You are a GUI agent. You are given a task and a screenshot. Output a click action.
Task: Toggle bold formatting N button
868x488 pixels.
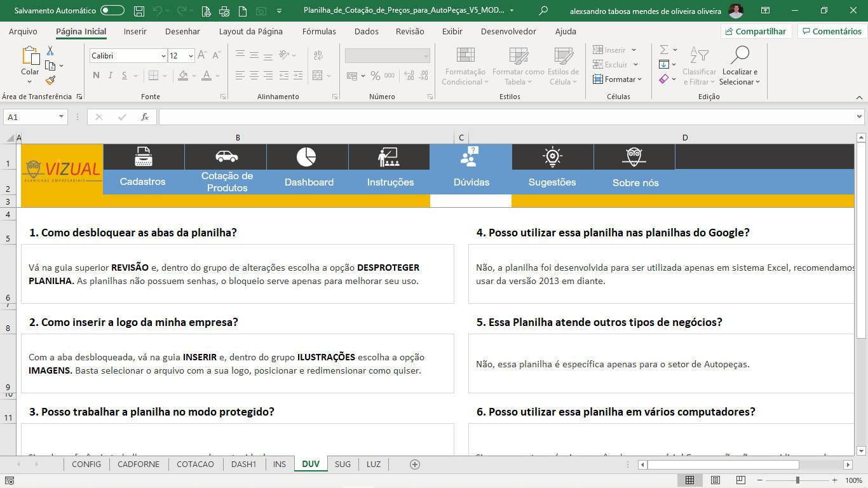96,76
